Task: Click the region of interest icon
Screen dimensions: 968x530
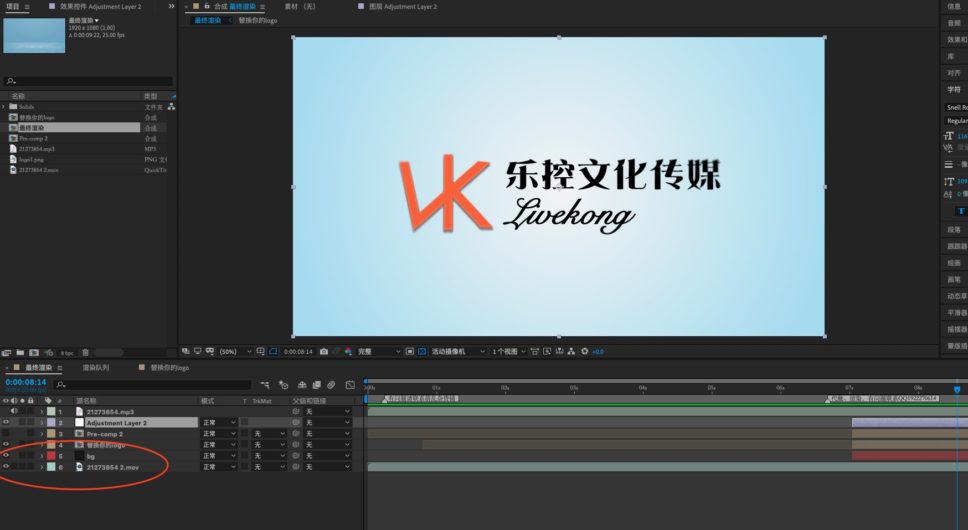Action: 409,351
